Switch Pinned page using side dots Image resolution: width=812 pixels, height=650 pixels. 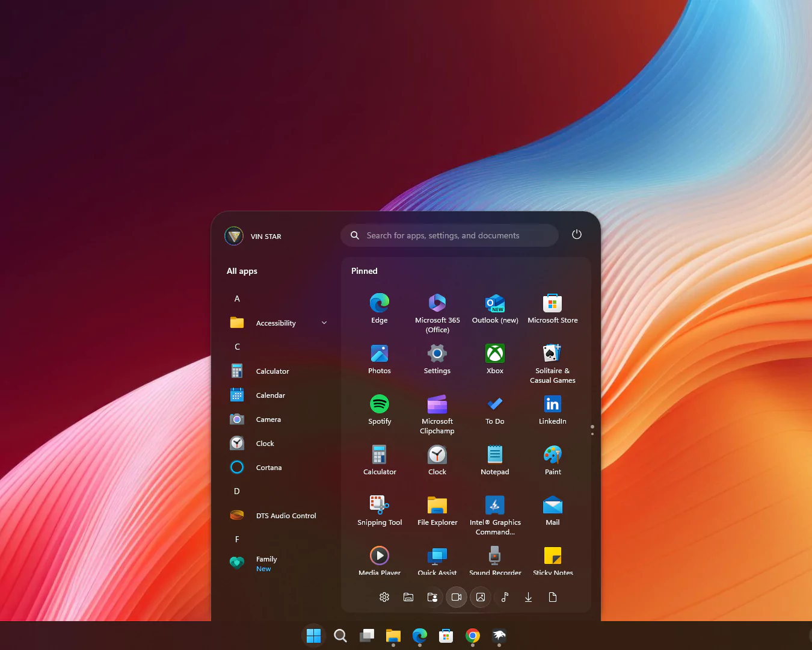click(592, 430)
